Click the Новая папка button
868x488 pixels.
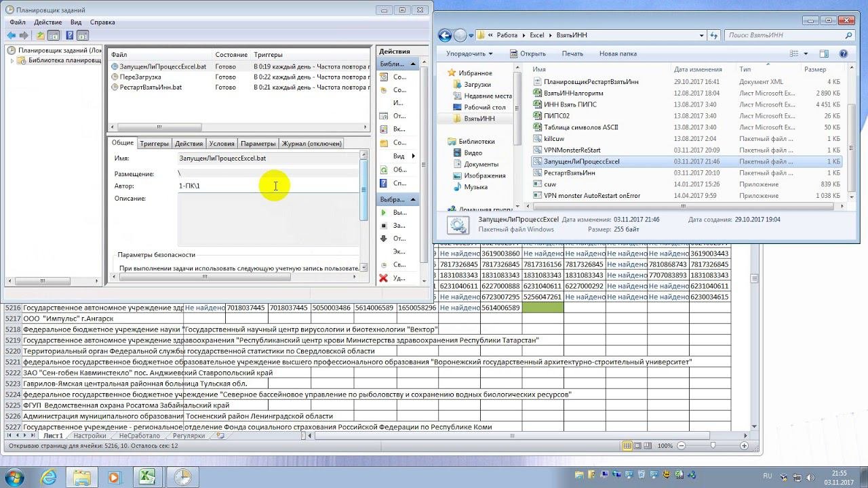(618, 54)
